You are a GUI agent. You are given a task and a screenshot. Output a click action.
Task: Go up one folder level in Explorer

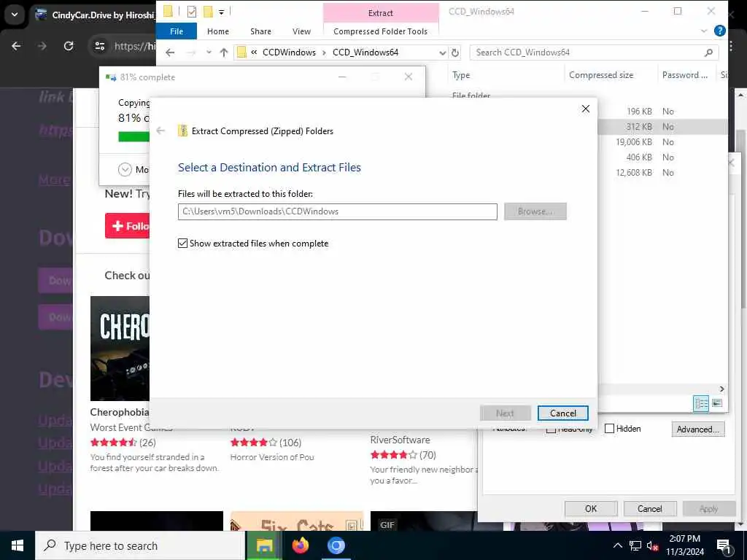point(224,52)
